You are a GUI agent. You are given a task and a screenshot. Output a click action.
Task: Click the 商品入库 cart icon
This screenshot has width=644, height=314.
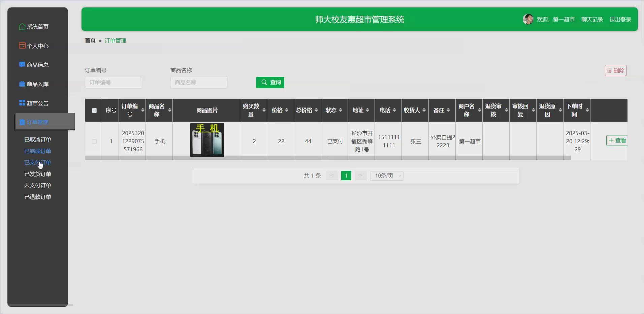coord(22,84)
